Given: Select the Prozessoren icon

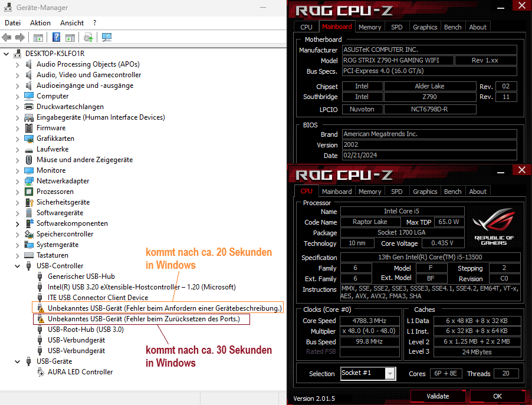Looking at the screenshot, I should tap(29, 192).
